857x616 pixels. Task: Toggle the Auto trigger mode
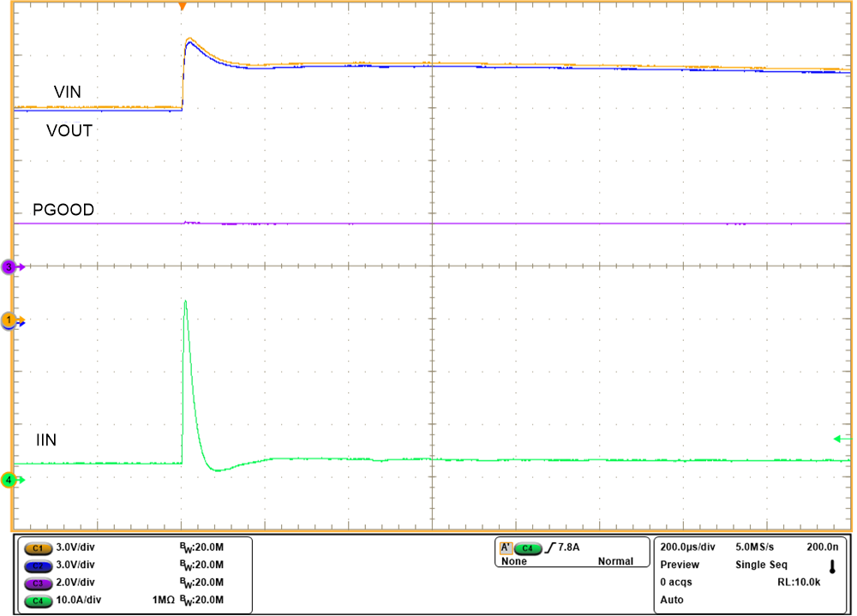671,600
